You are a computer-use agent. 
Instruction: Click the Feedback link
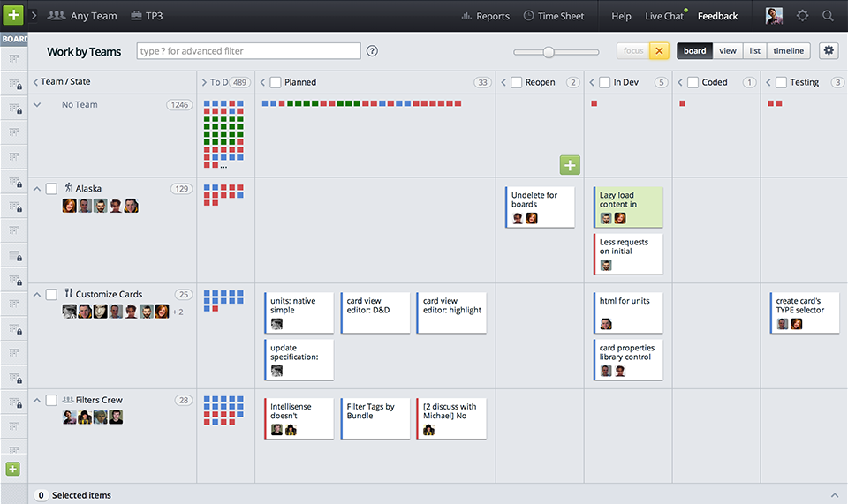[x=717, y=16]
